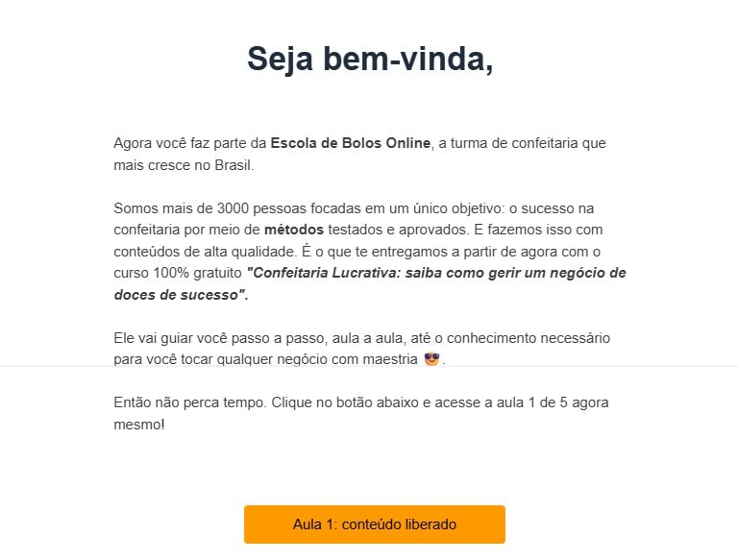Click the "Seja bem-vinda," heading
738x560 pixels.
pos(370,59)
